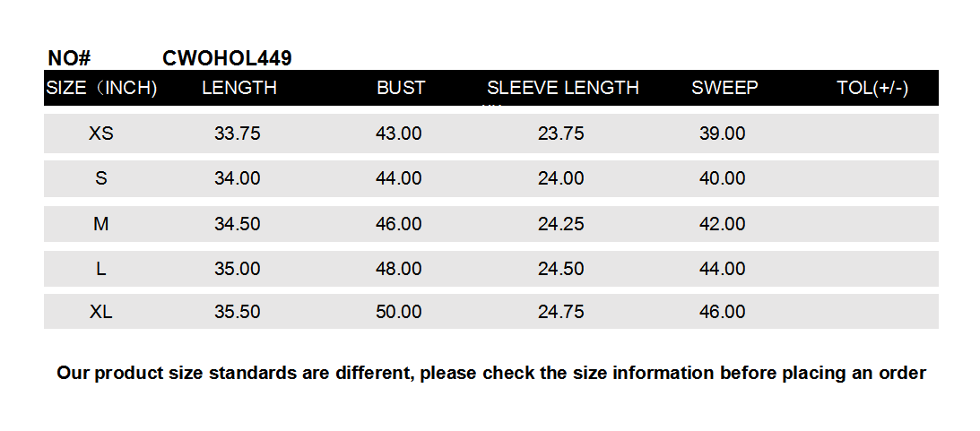Click the NO# label
Screen dimensions: 980x431
click(69, 58)
